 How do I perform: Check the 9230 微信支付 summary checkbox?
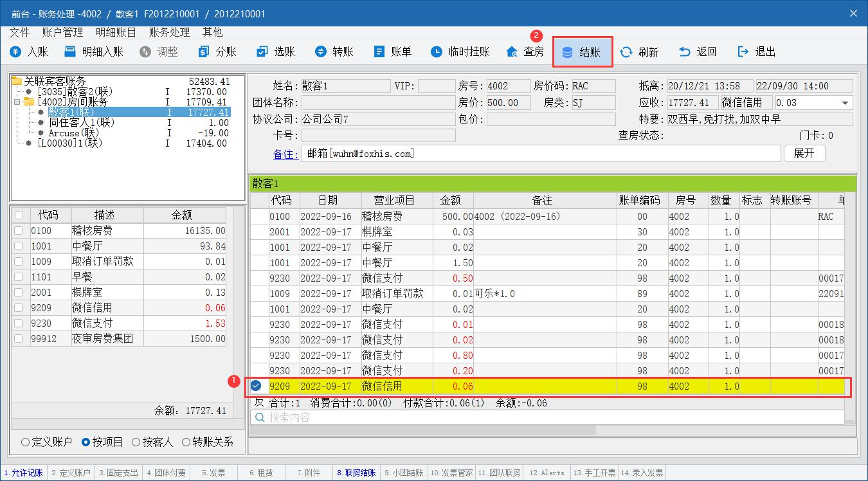(x=19, y=323)
